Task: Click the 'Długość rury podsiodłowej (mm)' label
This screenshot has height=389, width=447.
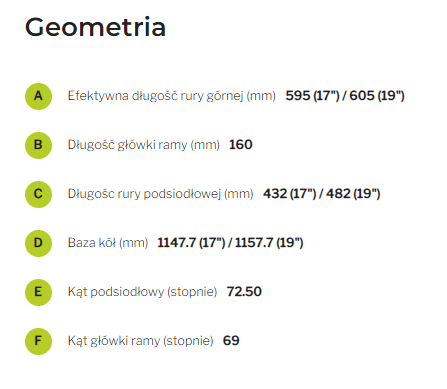Action: [160, 194]
